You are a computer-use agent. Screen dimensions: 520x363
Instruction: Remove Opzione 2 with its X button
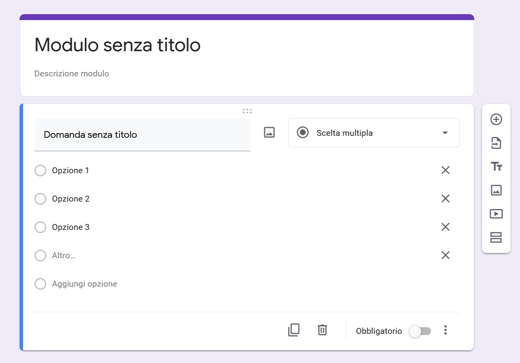coord(445,199)
